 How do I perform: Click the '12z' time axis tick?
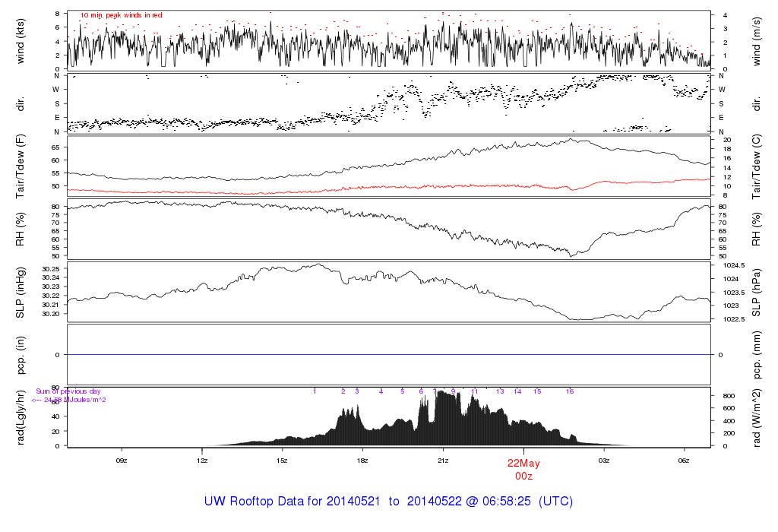coord(202,461)
